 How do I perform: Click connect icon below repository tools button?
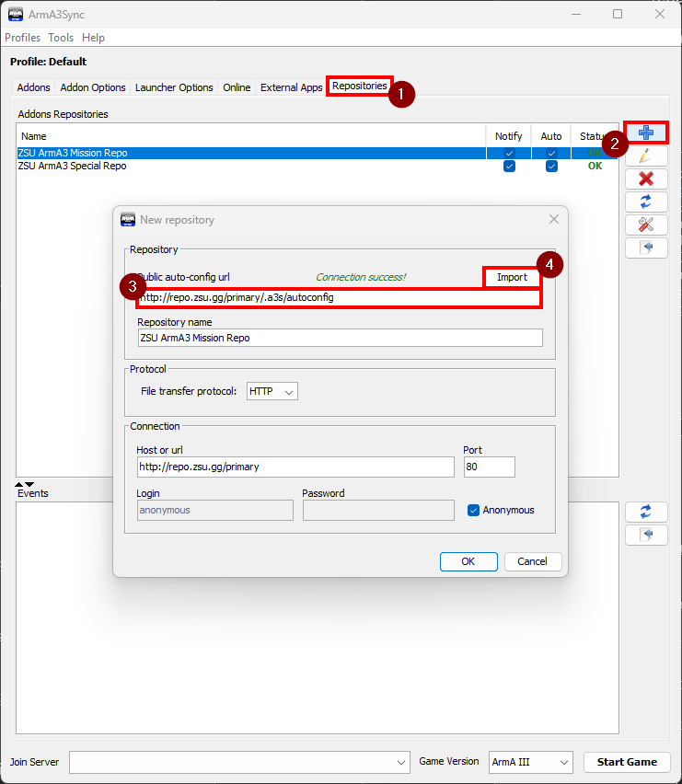coord(646,248)
